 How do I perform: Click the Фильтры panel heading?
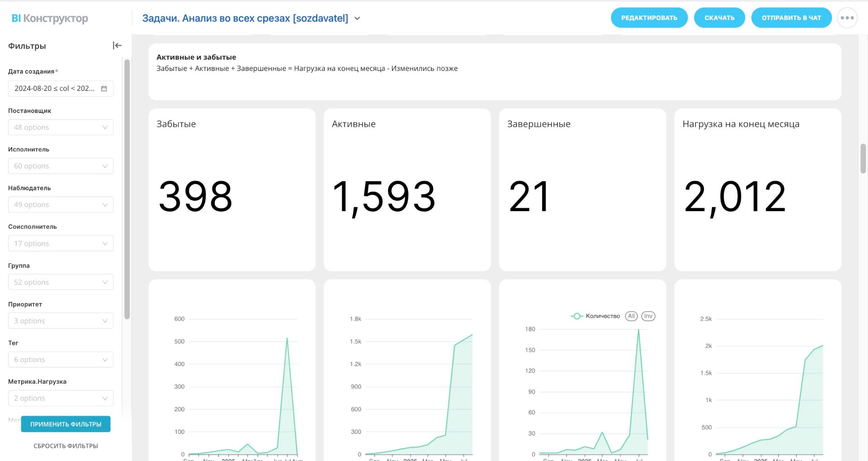(27, 46)
